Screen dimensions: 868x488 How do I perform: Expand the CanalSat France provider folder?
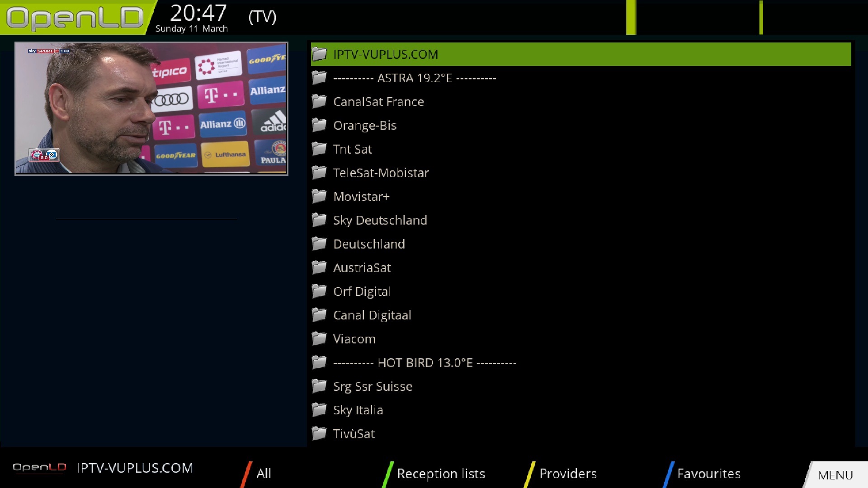point(378,102)
